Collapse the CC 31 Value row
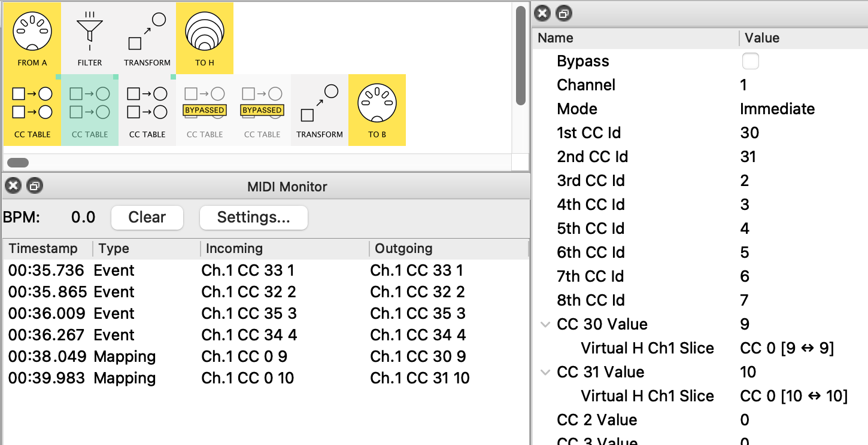This screenshot has width=868, height=445. (x=545, y=372)
